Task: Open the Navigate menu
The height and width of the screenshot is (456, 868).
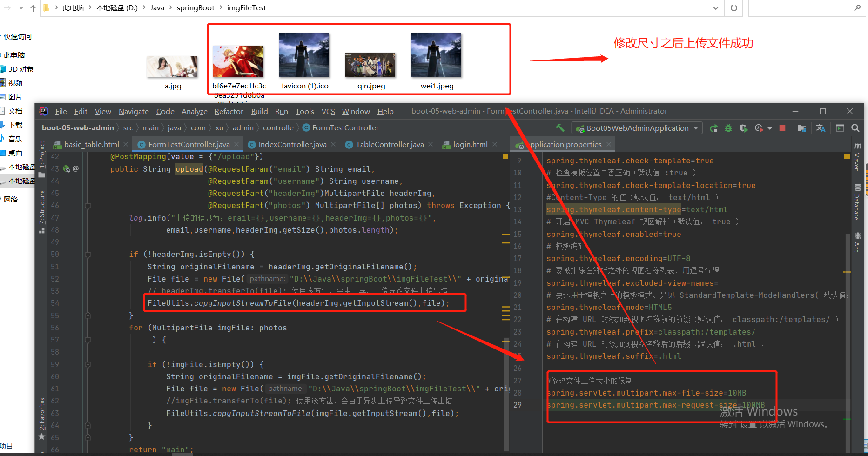Action: click(134, 111)
